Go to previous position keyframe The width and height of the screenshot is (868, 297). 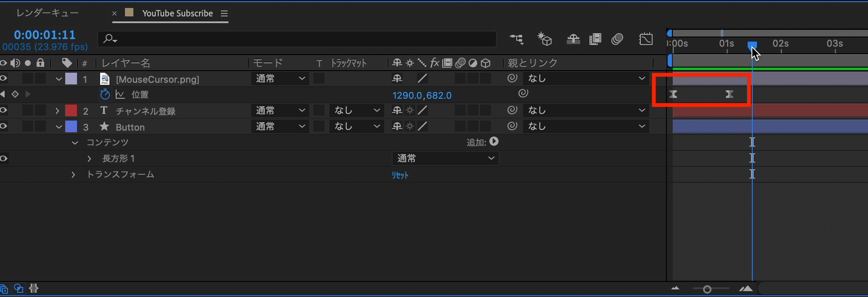(x=3, y=94)
